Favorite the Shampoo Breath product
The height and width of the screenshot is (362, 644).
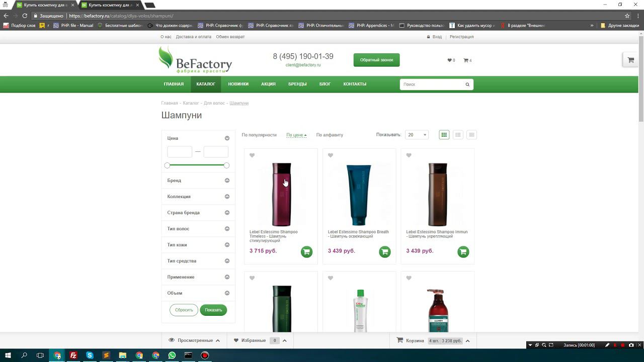[331, 155]
